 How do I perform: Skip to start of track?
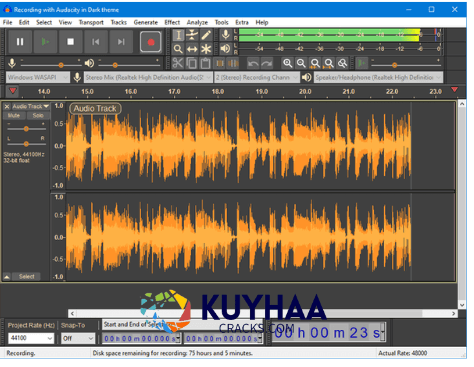[x=96, y=42]
